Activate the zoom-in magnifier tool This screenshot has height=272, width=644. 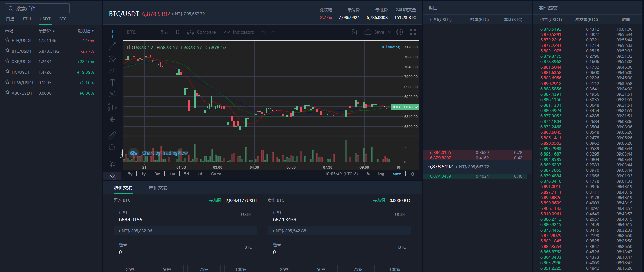click(112, 147)
